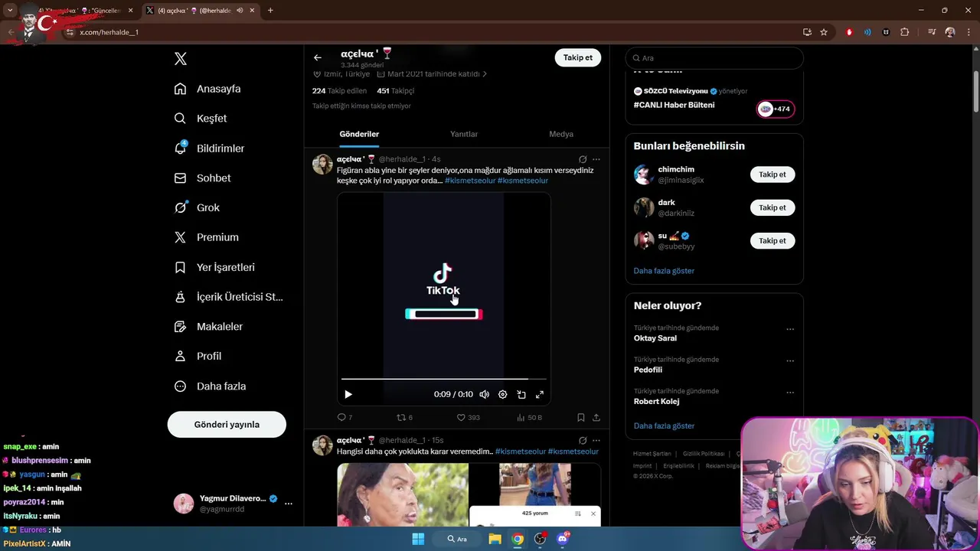Open Chrome extensions puzzle icon
The width and height of the screenshot is (980, 551).
[x=905, y=32]
